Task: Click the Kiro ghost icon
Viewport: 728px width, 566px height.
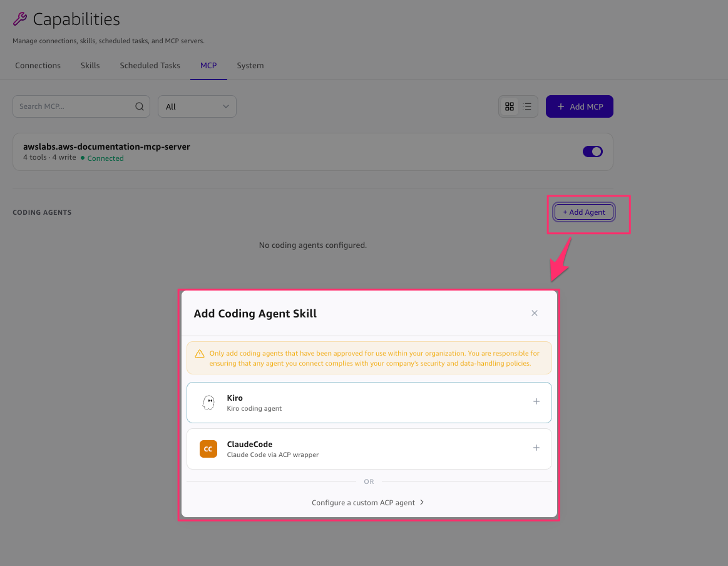Action: click(x=208, y=402)
